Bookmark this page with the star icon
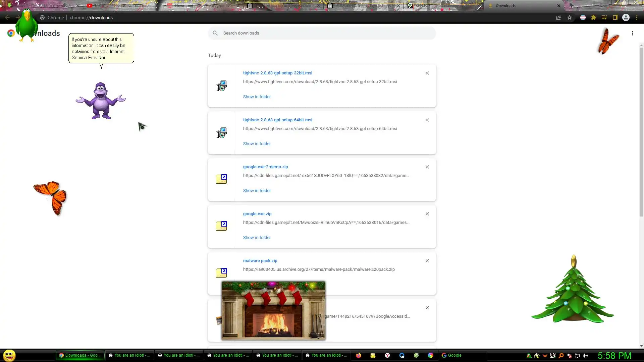This screenshot has height=362, width=644. pyautogui.click(x=570, y=18)
